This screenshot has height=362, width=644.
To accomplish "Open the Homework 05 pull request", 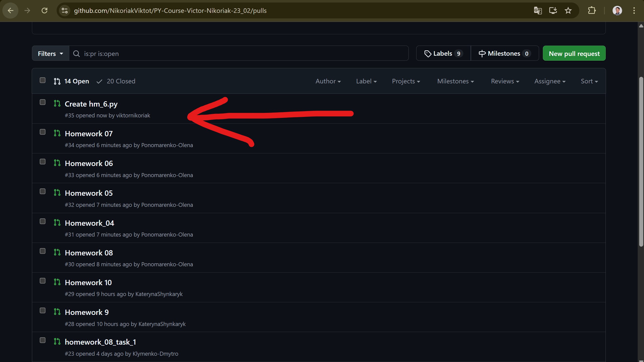I will click(89, 193).
